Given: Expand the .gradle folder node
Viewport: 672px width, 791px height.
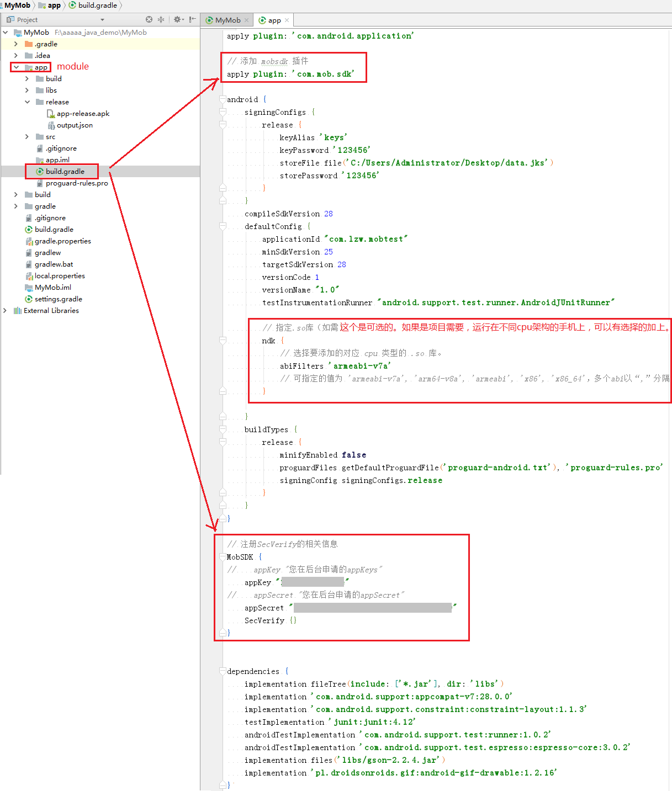Looking at the screenshot, I should (x=15, y=44).
